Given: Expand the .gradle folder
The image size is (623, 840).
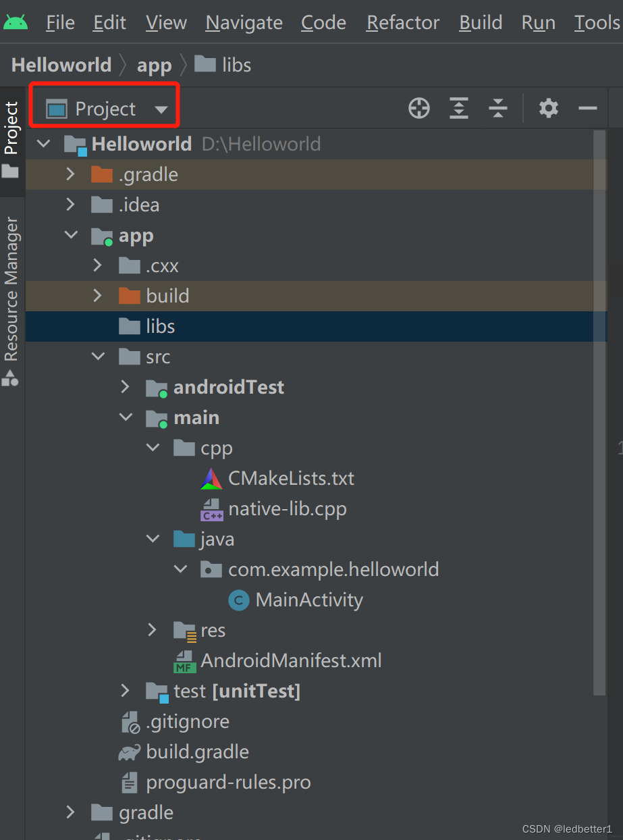Looking at the screenshot, I should click(x=70, y=174).
